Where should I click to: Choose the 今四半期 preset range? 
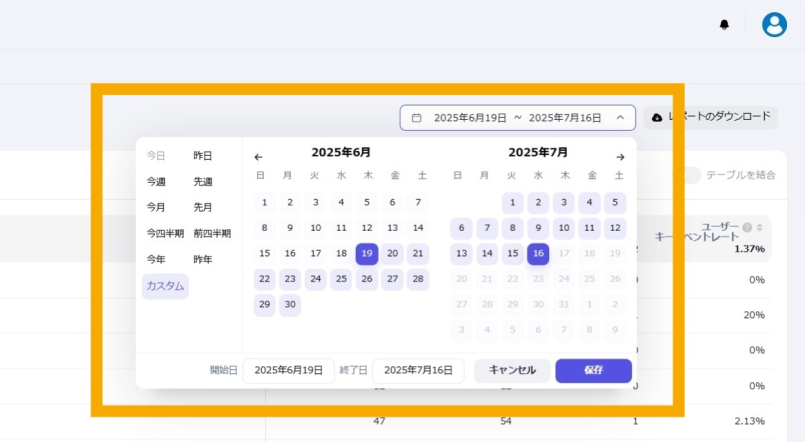[165, 233]
